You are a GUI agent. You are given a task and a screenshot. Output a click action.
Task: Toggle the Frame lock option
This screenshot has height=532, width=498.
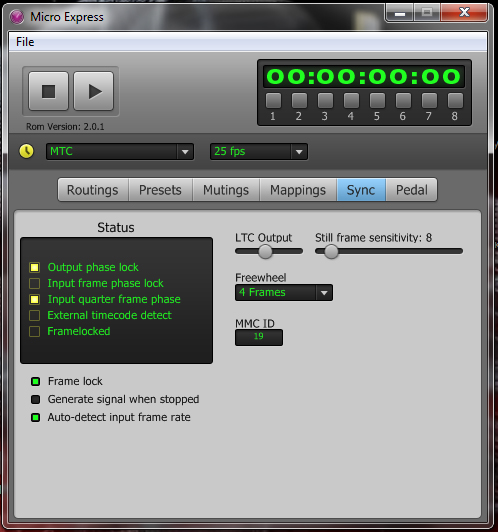(35, 381)
